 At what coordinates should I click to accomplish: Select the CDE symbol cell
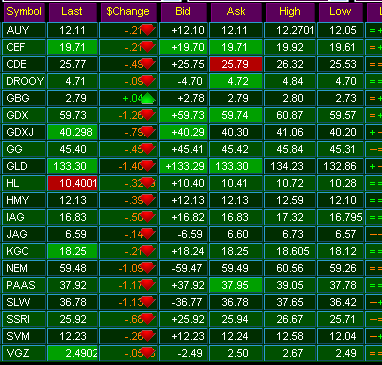click(x=24, y=64)
